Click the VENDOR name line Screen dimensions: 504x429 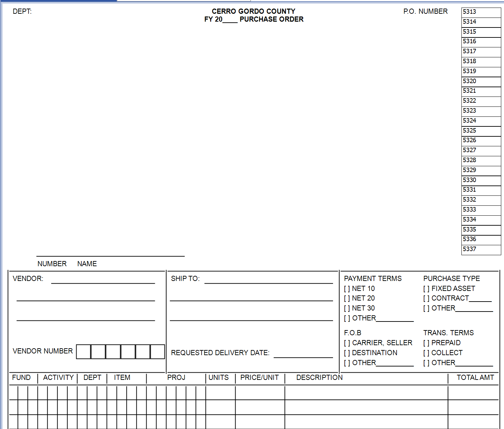click(103, 280)
